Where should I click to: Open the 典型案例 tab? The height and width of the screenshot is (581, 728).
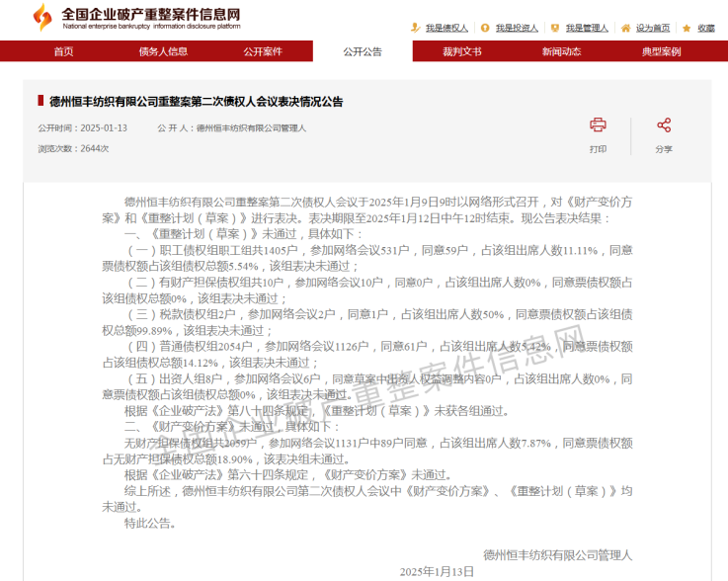click(x=661, y=51)
